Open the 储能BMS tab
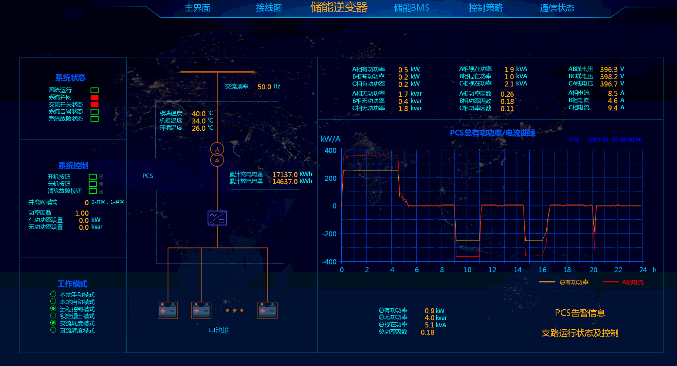The height and width of the screenshot is (366, 677). pos(411,8)
